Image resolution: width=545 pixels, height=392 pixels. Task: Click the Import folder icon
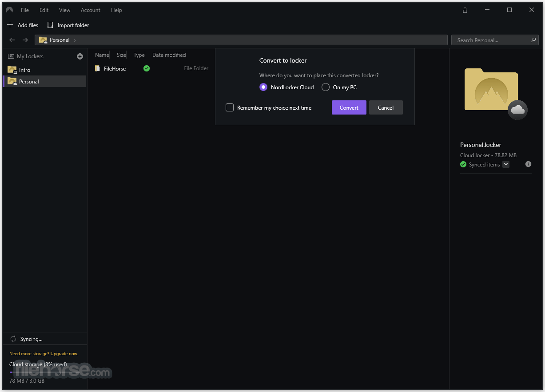point(50,25)
